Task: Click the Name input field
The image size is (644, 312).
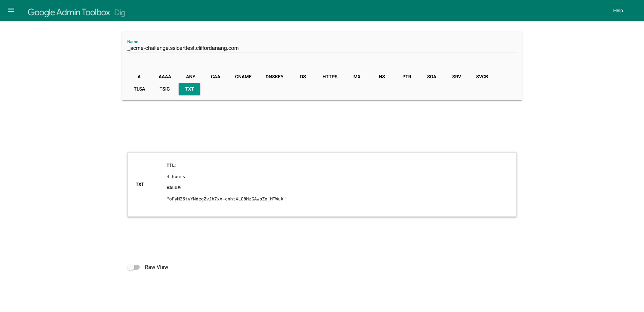Action: 322,48
